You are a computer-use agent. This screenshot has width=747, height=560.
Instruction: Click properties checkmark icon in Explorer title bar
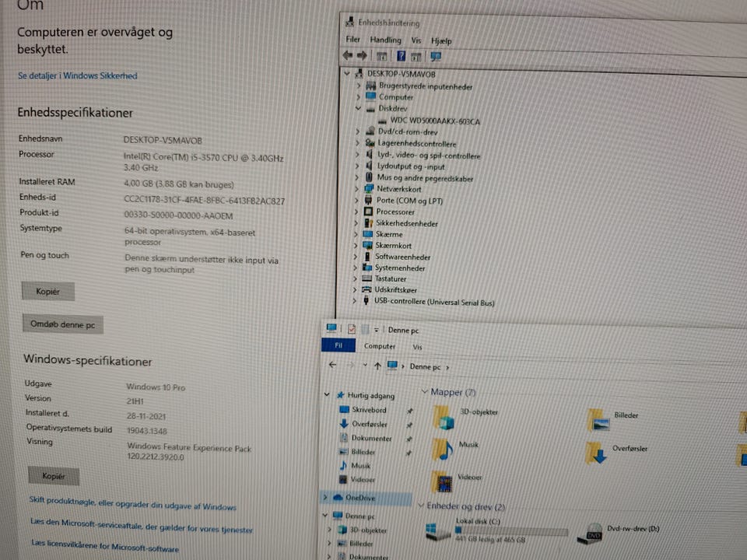(x=352, y=329)
